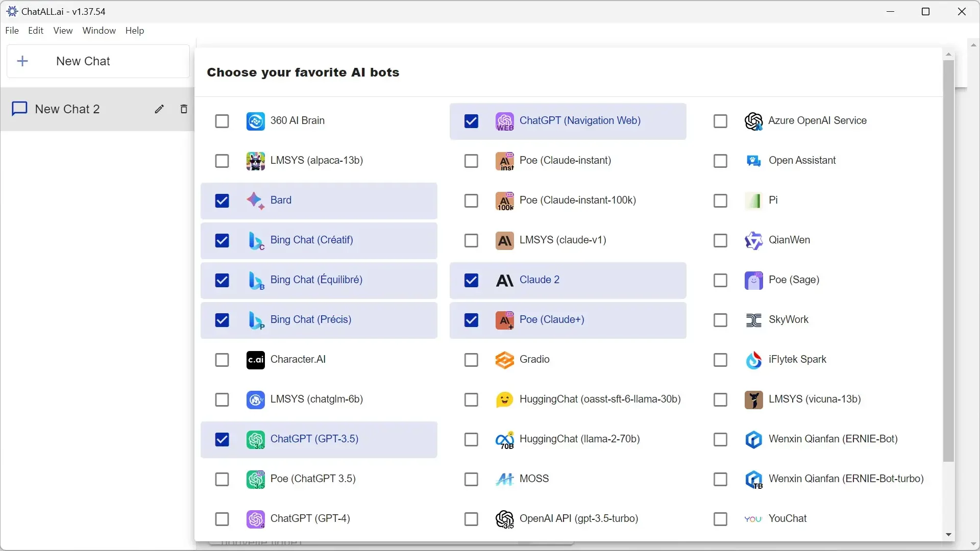Click the LMSYS vicuna-13b icon
This screenshot has width=980, height=551.
pyautogui.click(x=753, y=400)
